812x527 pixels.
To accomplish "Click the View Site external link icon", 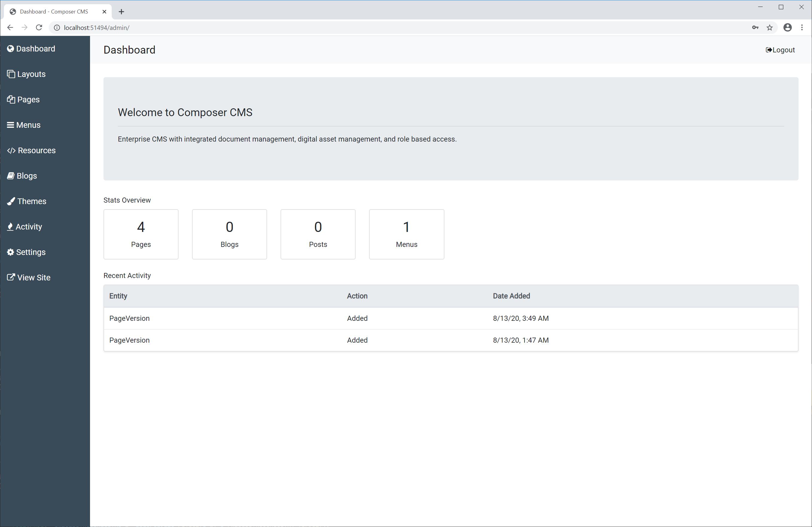I will 11,277.
